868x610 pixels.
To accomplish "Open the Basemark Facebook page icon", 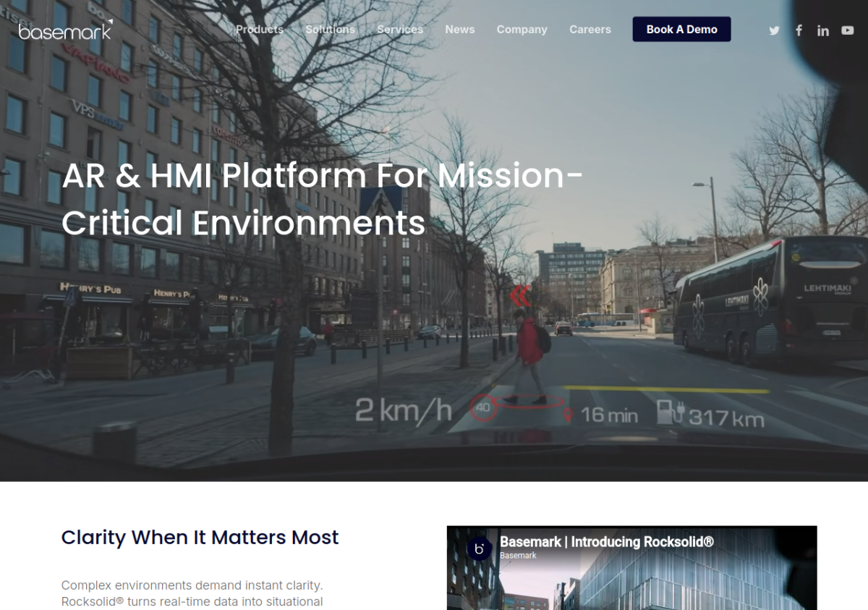I will (799, 30).
